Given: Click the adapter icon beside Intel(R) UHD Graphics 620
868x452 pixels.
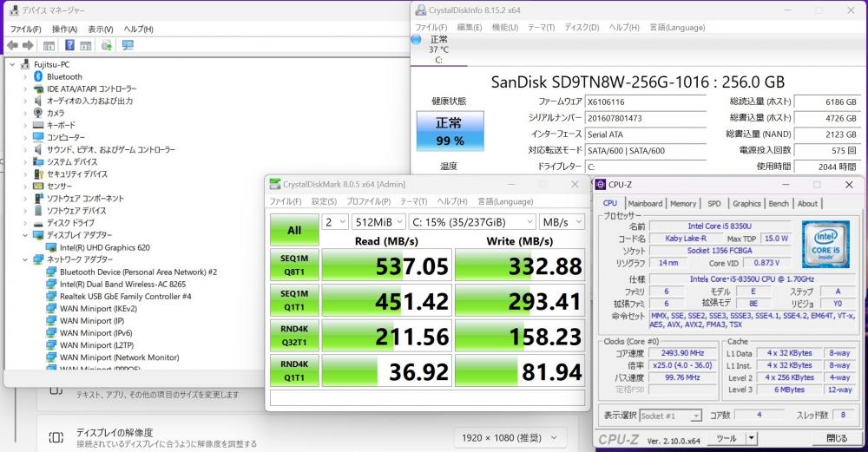Looking at the screenshot, I should (51, 247).
